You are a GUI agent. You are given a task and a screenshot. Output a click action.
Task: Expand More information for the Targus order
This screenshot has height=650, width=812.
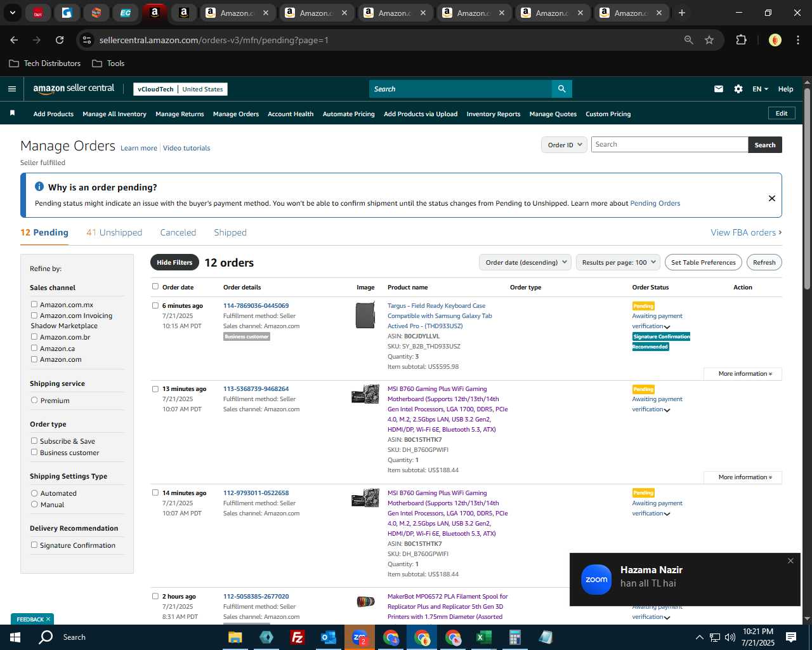point(743,374)
